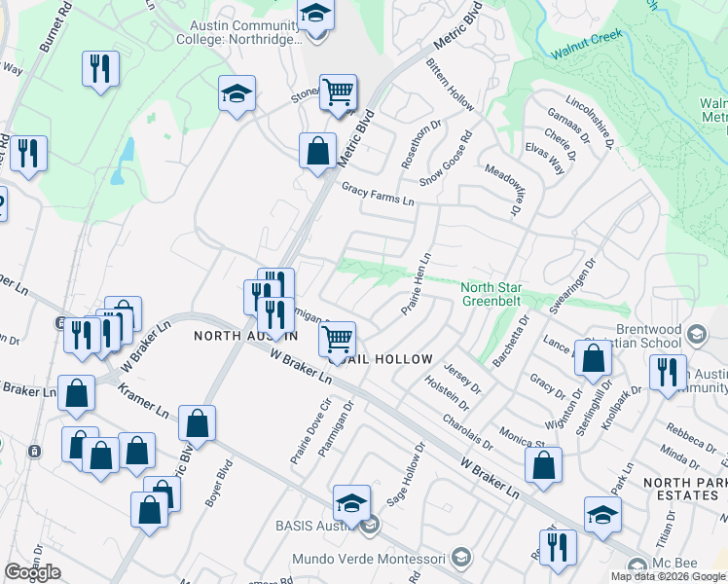
Task: Select the Gracy Farms Ln street label
Action: click(378, 194)
